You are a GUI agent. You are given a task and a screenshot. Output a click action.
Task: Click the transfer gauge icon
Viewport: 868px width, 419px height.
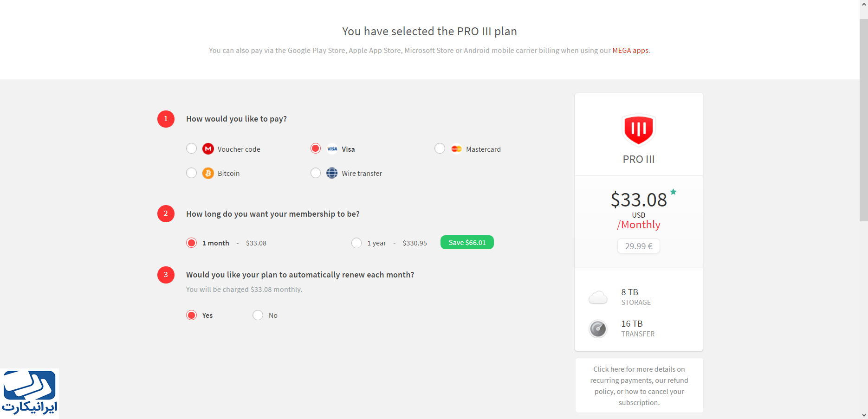(x=598, y=329)
